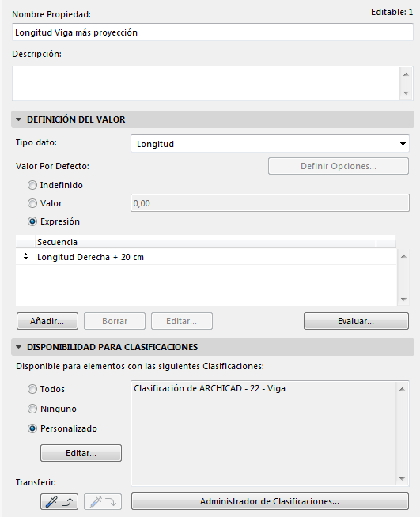Choose Todos for classifications availability
Screen dimensions: 420x517
[x=32, y=389]
